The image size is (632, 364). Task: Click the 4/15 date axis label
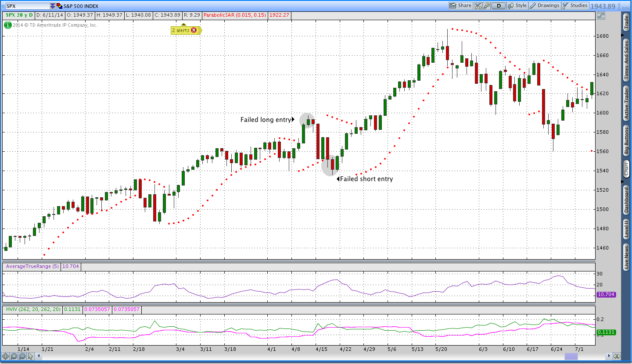321,349
